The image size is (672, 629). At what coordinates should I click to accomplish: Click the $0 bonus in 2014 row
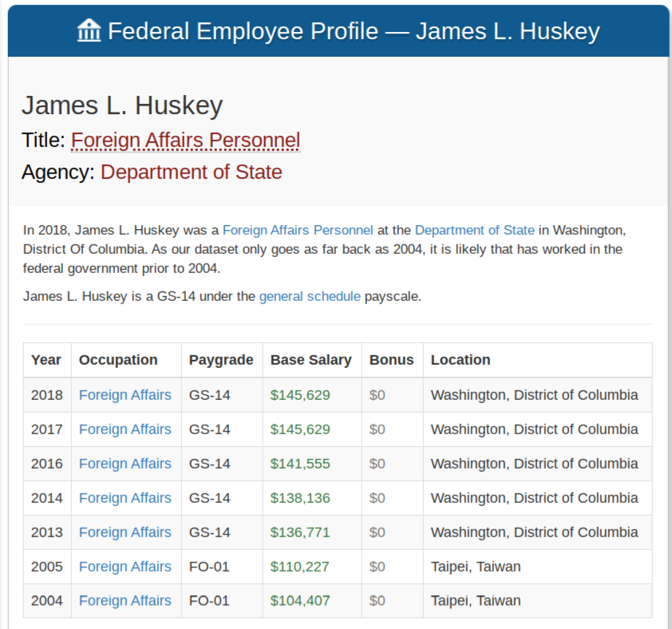(x=378, y=498)
